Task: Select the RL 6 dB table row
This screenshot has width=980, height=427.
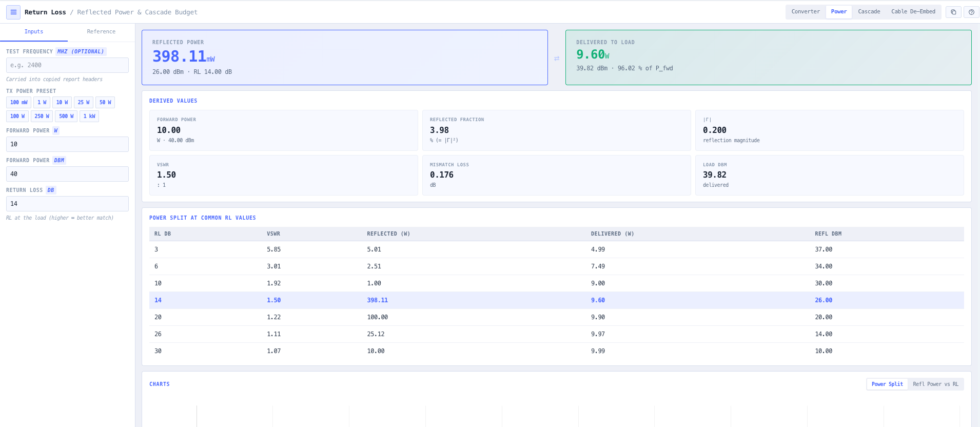Action: point(556,266)
